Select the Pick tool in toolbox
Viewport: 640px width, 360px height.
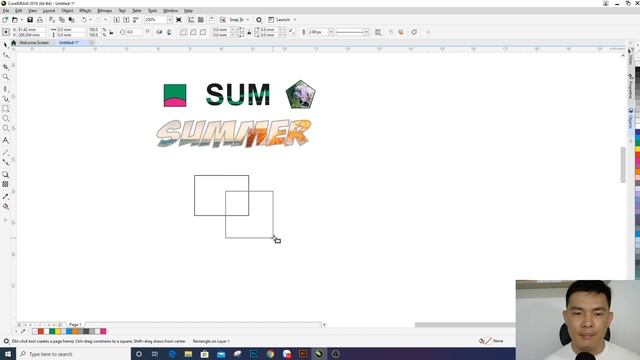pos(6,44)
